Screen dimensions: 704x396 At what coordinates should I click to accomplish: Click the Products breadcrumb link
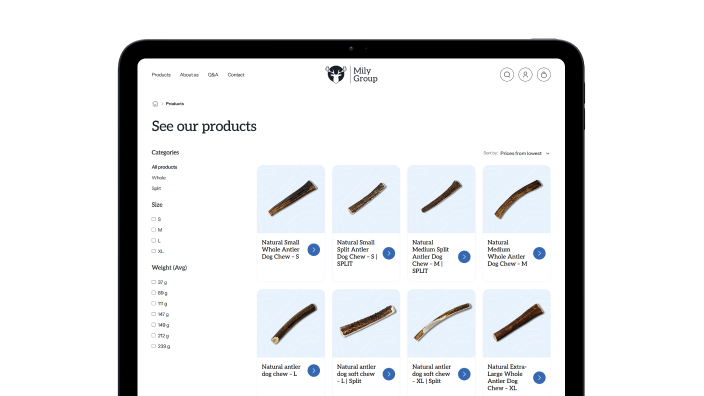click(175, 104)
